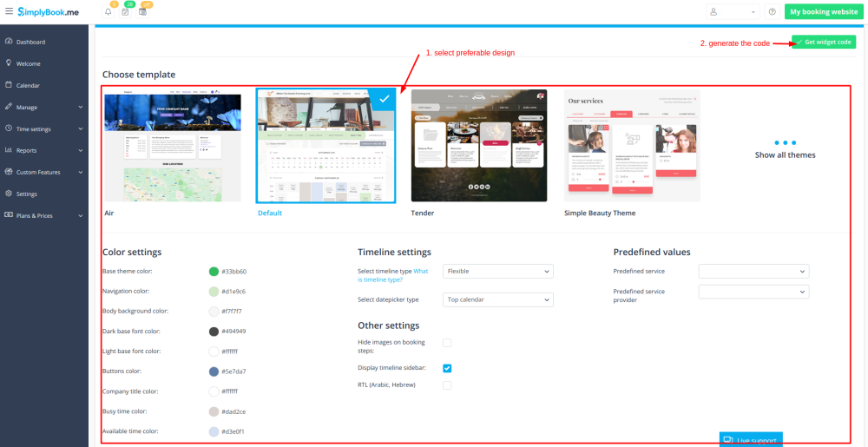868x447 pixels.
Task: Click the help question mark icon
Action: 772,11
